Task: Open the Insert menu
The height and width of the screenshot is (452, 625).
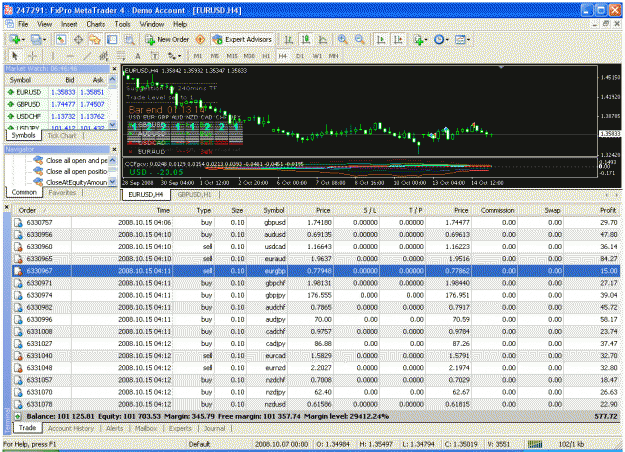Action: point(69,24)
